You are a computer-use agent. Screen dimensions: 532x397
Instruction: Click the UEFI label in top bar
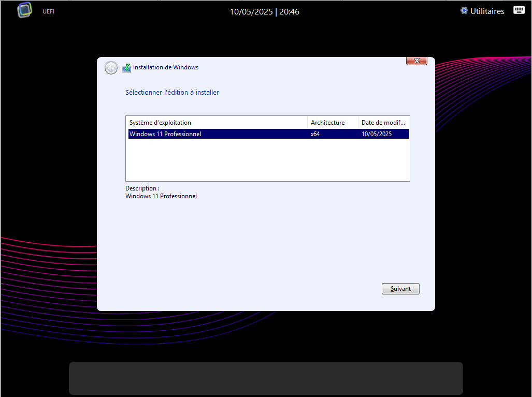tap(49, 11)
